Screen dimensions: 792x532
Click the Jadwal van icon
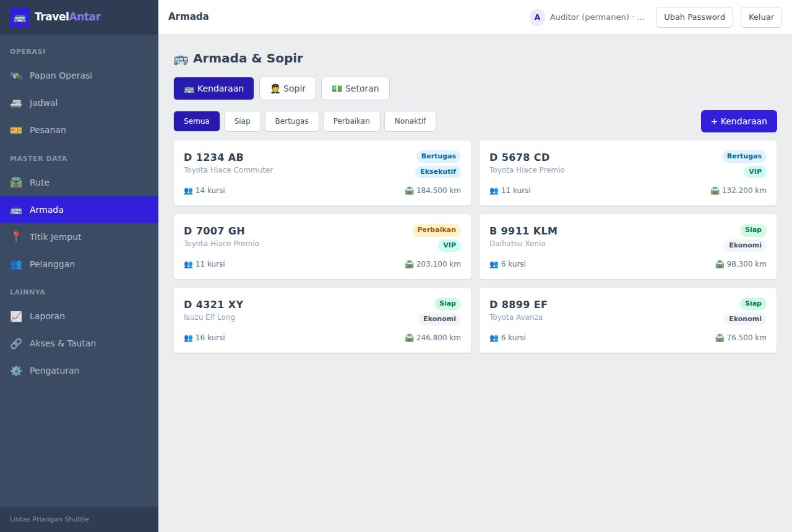[x=16, y=103]
